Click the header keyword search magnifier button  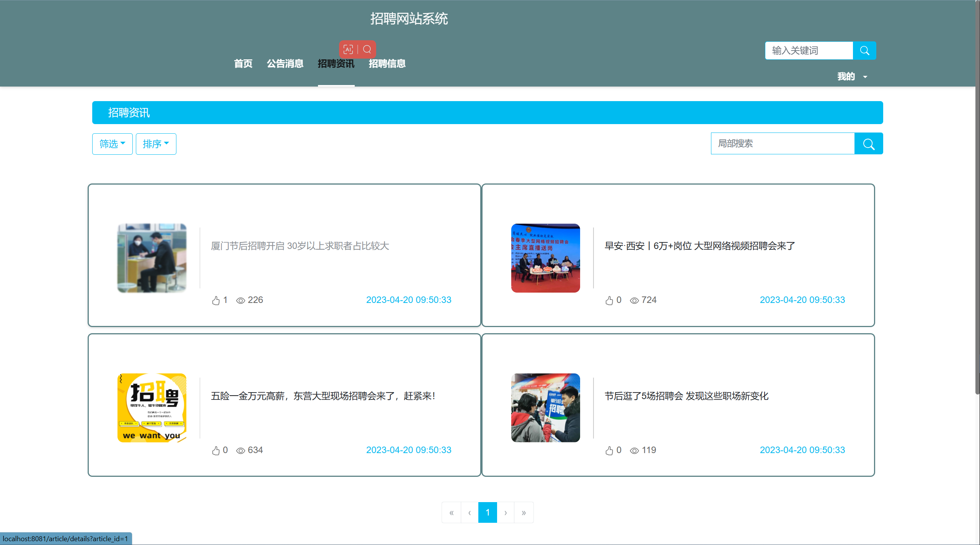pyautogui.click(x=864, y=51)
